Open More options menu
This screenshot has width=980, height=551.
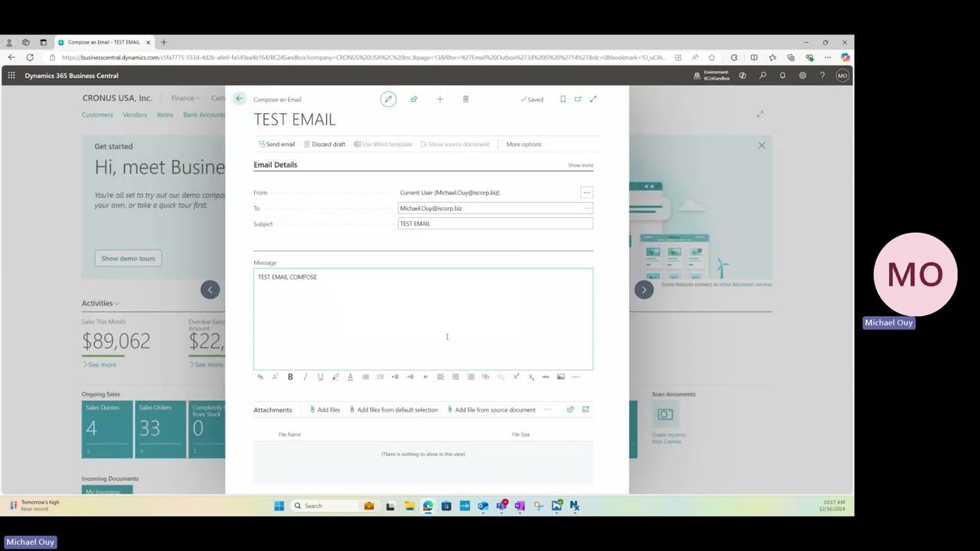coord(524,144)
